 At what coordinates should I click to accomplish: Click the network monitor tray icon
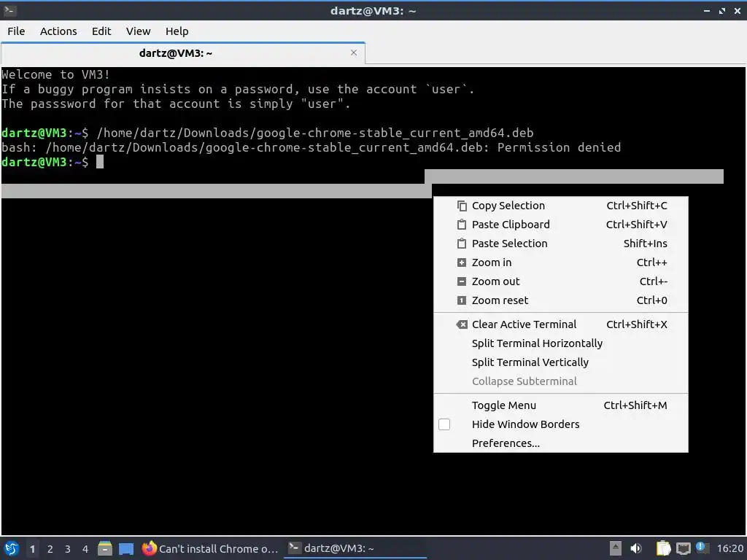[x=683, y=548]
